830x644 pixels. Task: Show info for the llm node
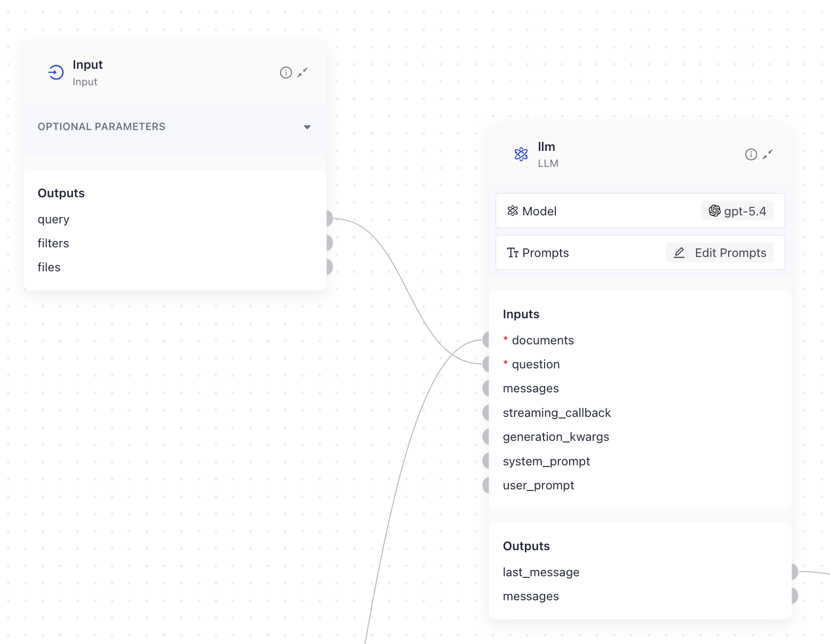751,155
